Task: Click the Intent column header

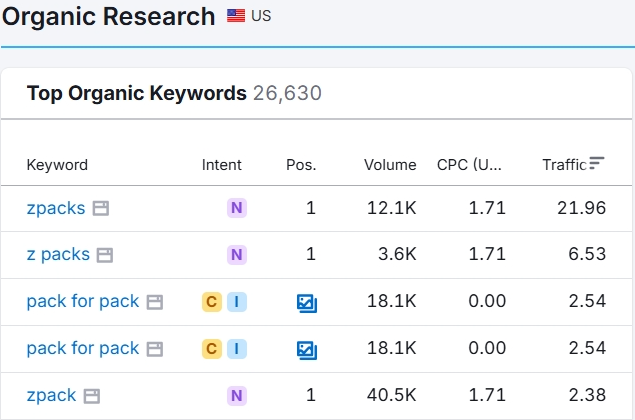Action: pos(222,165)
